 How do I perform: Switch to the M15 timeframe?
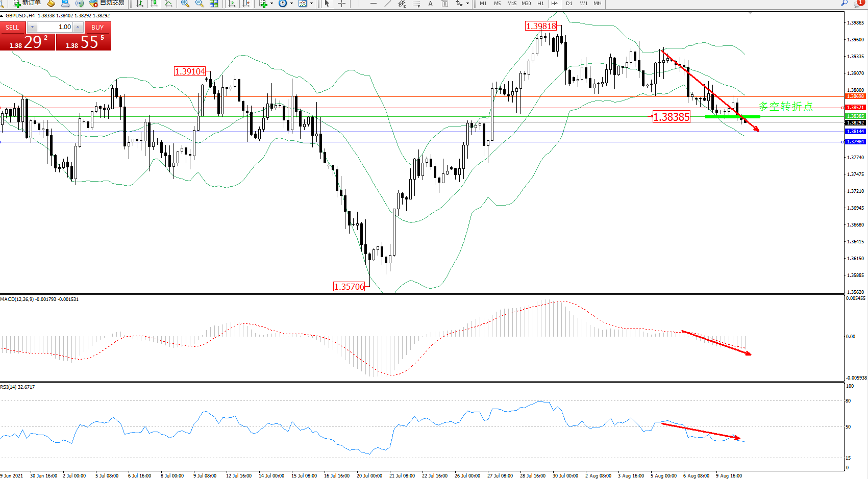511,4
